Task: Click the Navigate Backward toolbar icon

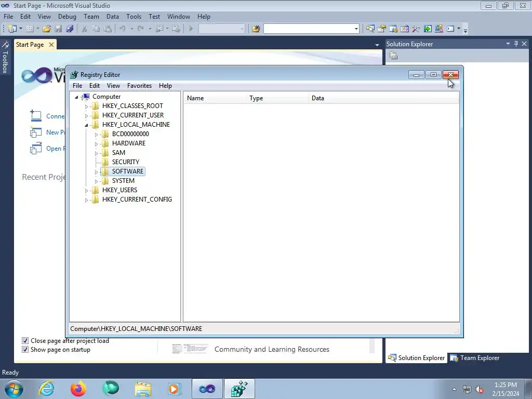Action: coord(160,29)
